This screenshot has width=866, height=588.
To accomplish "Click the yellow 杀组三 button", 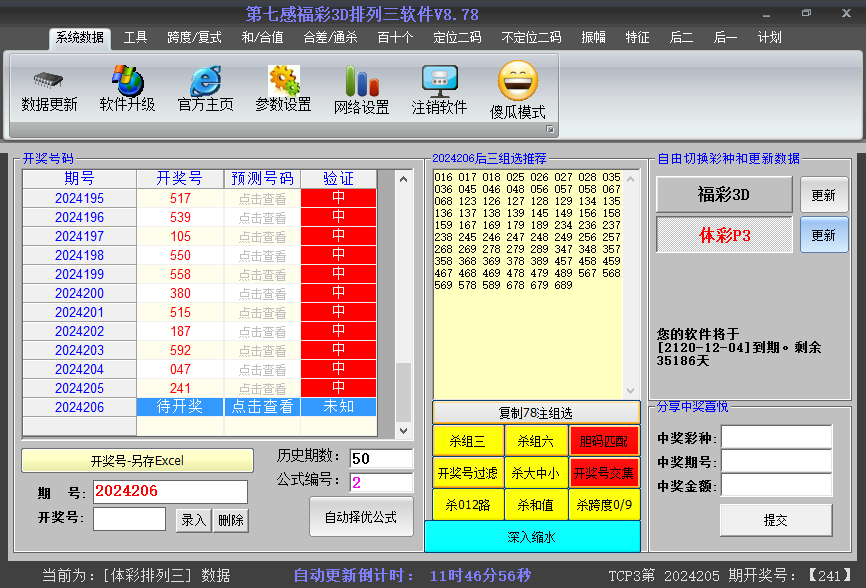I will click(468, 441).
